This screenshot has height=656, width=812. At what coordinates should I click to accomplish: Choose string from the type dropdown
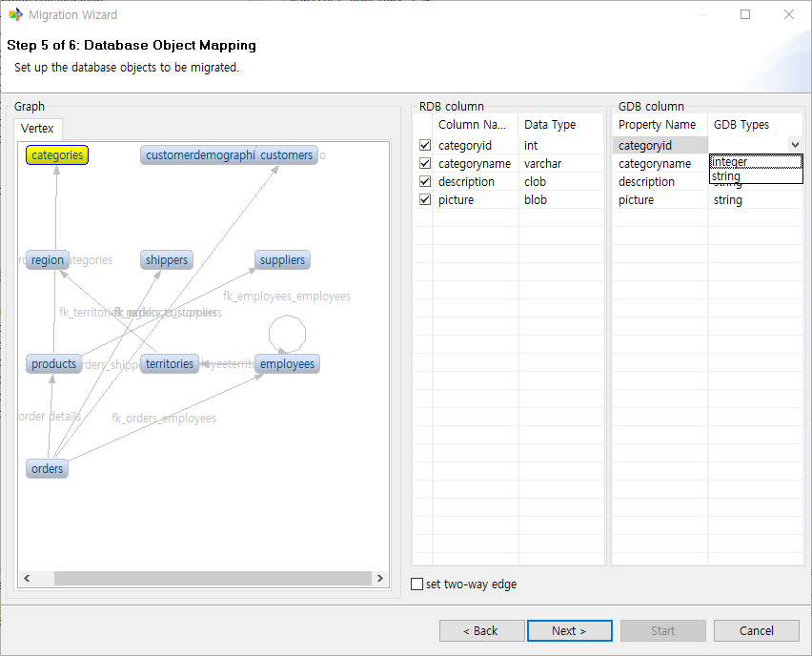point(755,176)
